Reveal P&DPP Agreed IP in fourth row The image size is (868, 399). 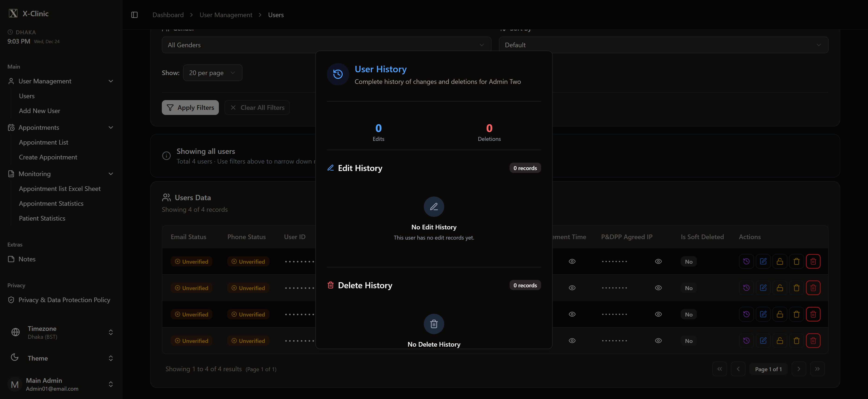(x=658, y=340)
